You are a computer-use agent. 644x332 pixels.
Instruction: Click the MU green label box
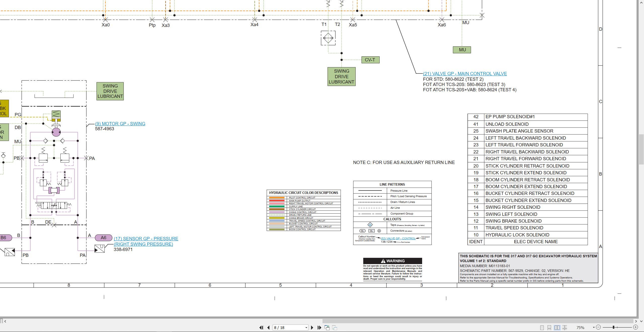pos(462,50)
